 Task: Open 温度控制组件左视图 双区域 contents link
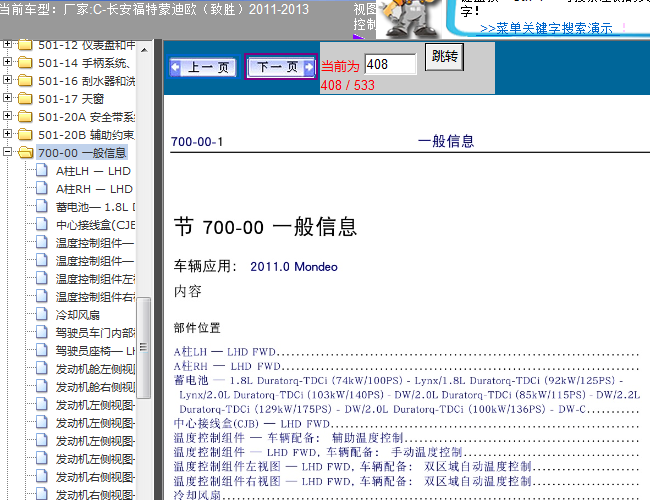click(x=353, y=466)
